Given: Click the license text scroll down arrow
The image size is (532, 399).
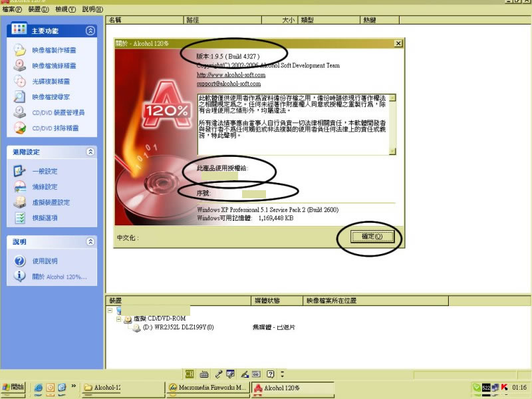Looking at the screenshot, I should coord(392,152).
